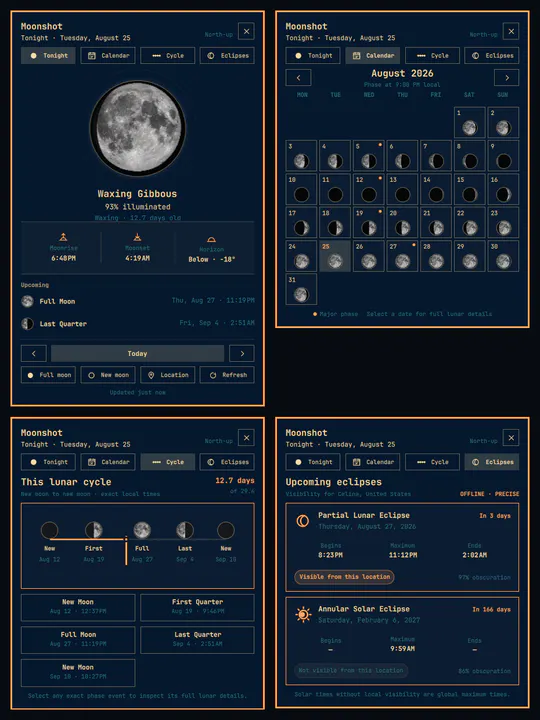Open the Calendar tab in the Waxing Gibbous view
This screenshot has height=720, width=540.
pyautogui.click(x=108, y=56)
